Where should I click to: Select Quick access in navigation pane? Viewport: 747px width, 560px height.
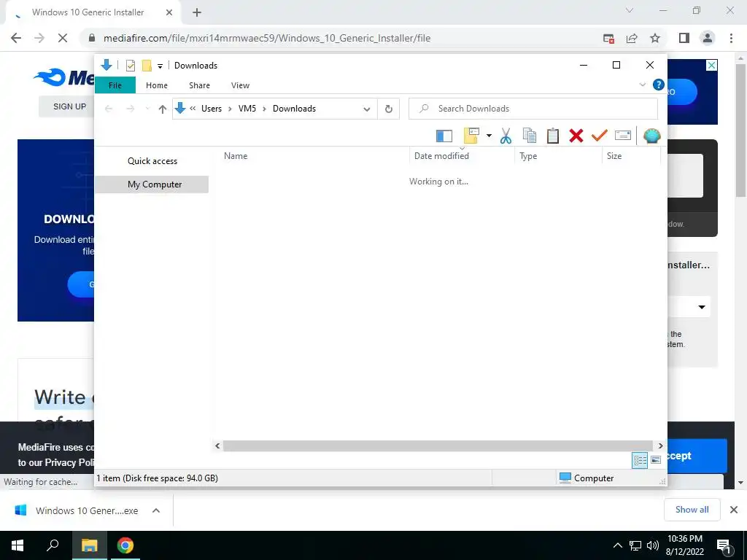click(152, 161)
